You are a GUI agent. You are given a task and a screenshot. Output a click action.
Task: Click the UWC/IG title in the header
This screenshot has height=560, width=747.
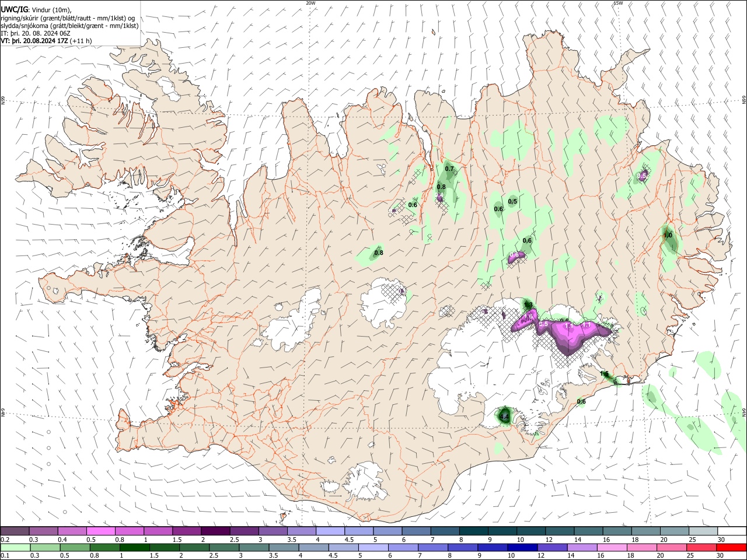(x=15, y=10)
